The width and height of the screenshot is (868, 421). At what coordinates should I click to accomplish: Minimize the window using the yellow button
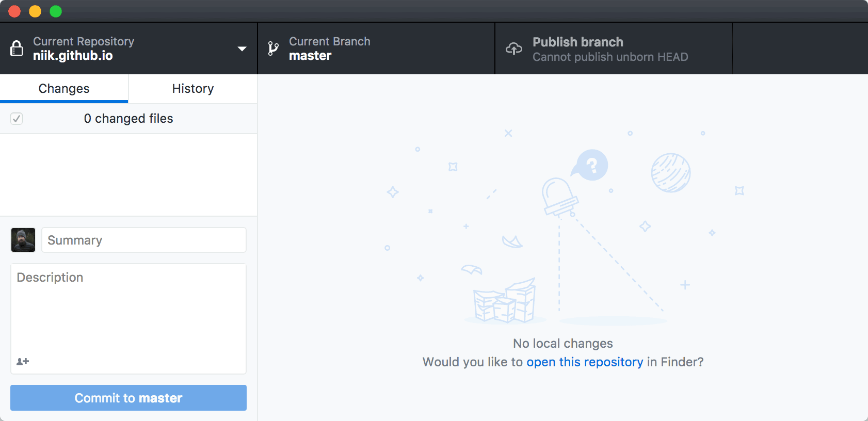point(35,11)
